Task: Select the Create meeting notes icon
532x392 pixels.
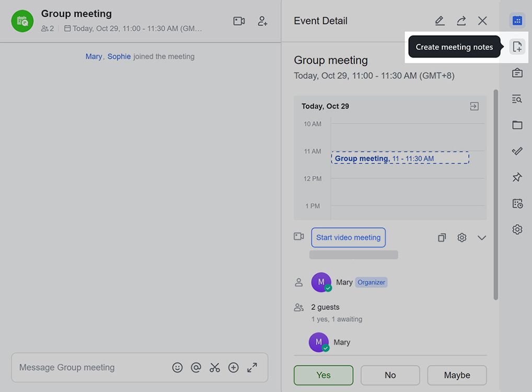Action: (x=517, y=46)
